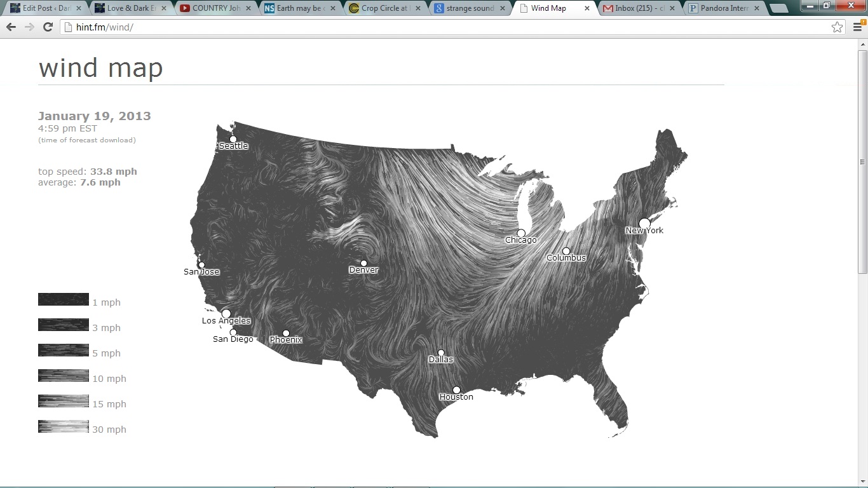
Task: Click the 30 mph legend swatch
Action: (64, 426)
